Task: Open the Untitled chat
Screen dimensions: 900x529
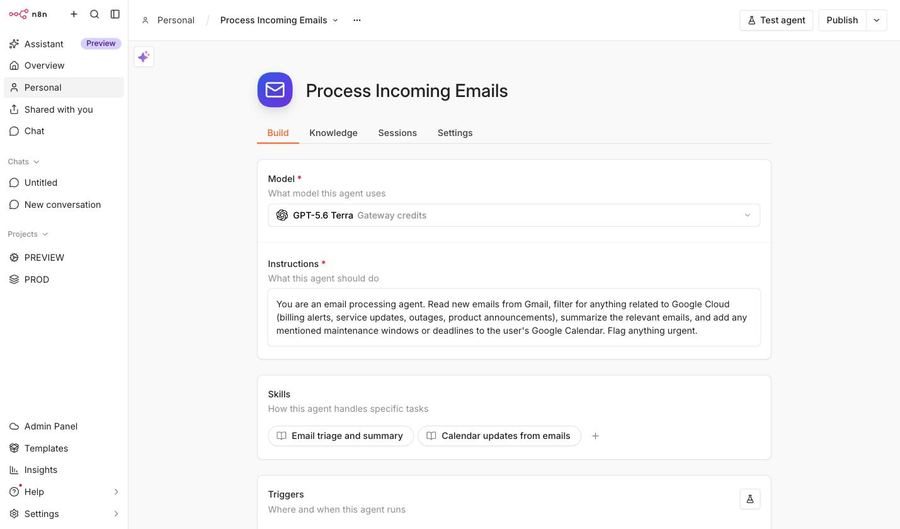Action: (x=64, y=182)
